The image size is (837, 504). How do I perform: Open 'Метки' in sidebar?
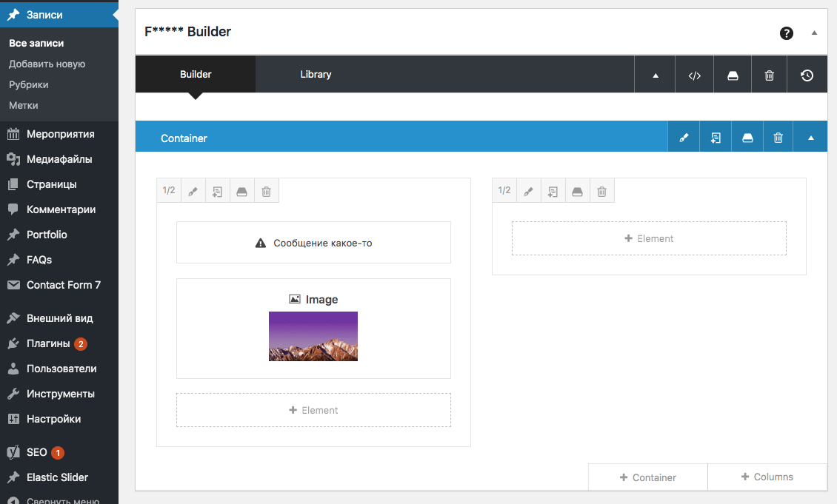click(x=24, y=106)
